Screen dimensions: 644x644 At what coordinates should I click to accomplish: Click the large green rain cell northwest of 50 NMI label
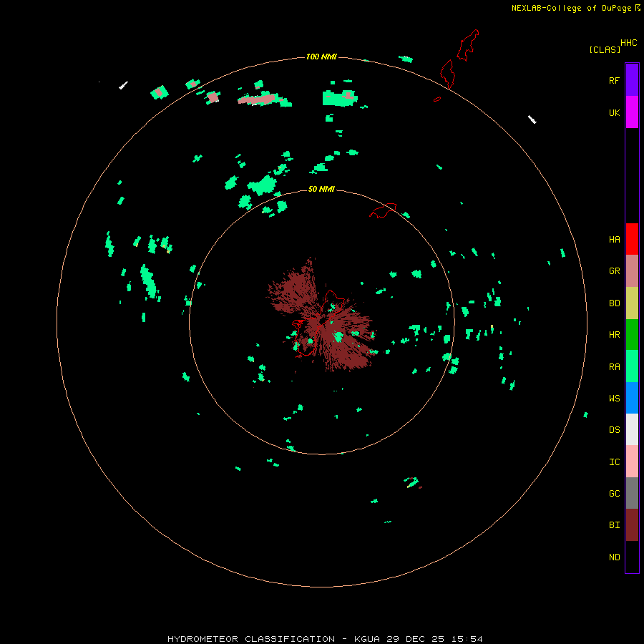point(263,185)
